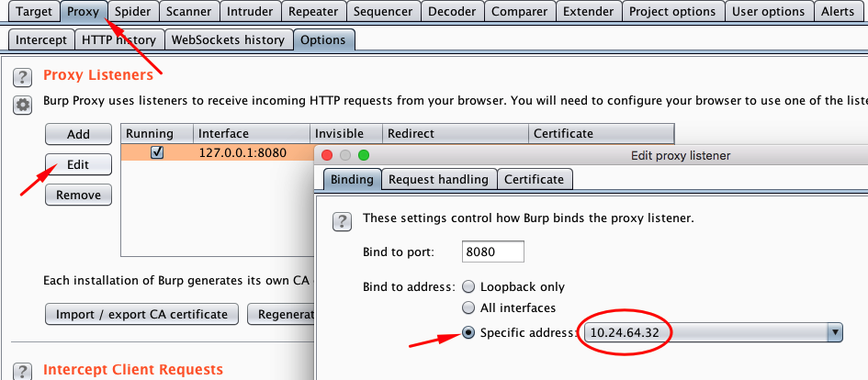Close the Edit proxy listener dialog

(x=327, y=155)
